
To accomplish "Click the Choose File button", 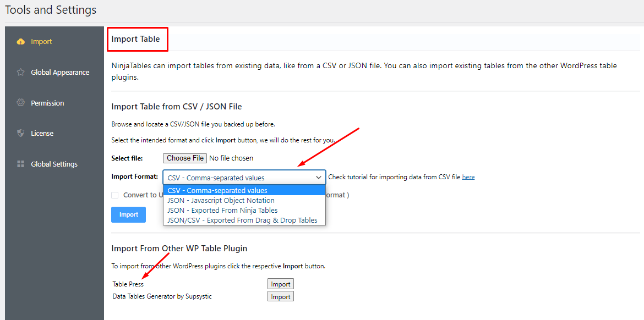I will pyautogui.click(x=185, y=158).
